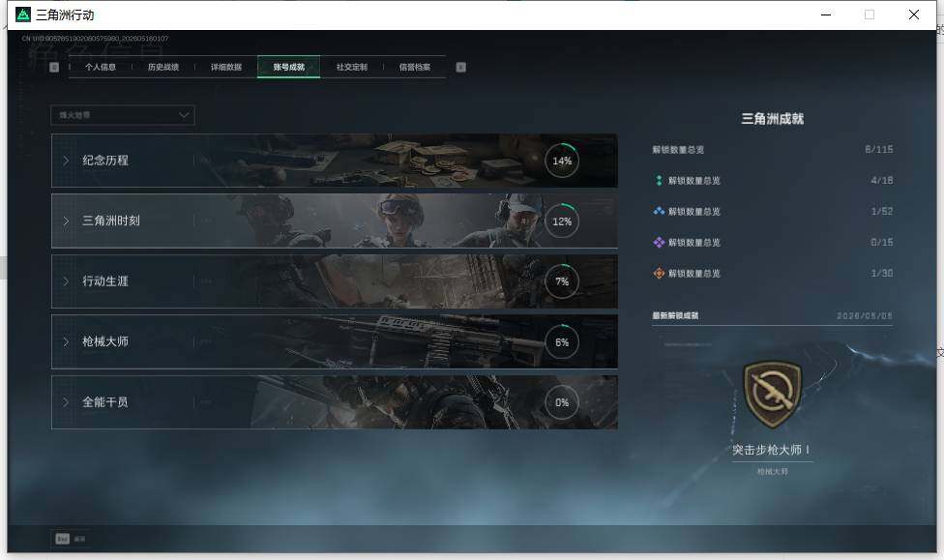The height and width of the screenshot is (560, 944).
Task: Click the latest unlock date 2026/05/05
Action: click(x=865, y=315)
